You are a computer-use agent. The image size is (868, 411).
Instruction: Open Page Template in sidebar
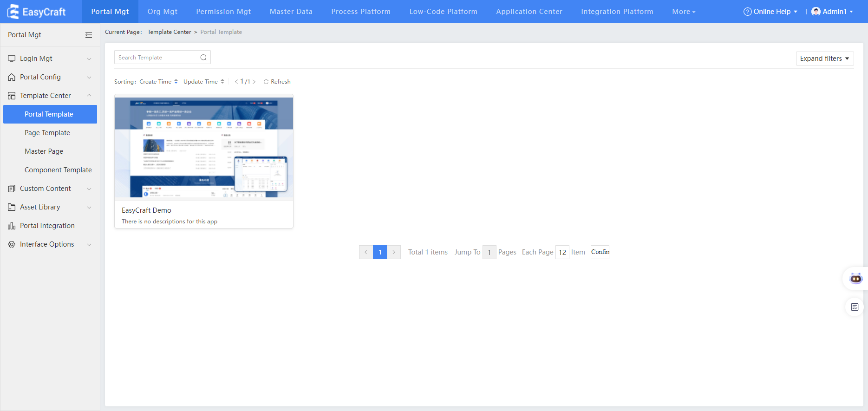click(x=47, y=133)
